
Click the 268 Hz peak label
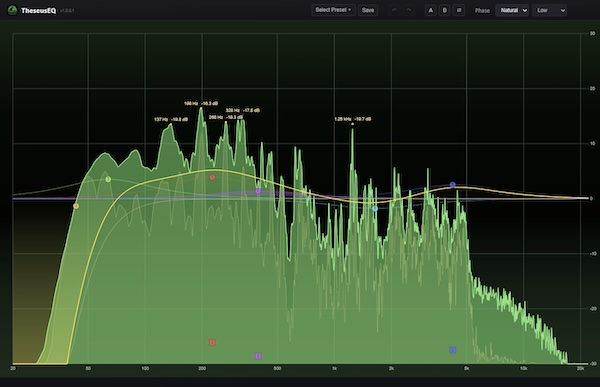(x=226, y=117)
